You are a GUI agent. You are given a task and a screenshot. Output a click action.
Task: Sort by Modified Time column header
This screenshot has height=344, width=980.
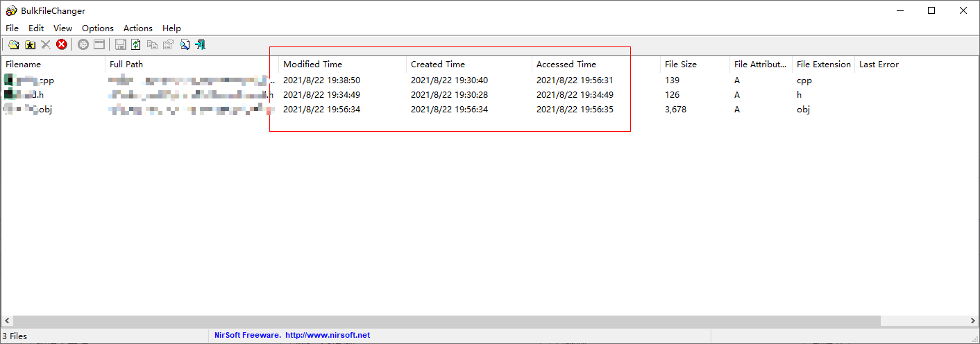point(342,64)
